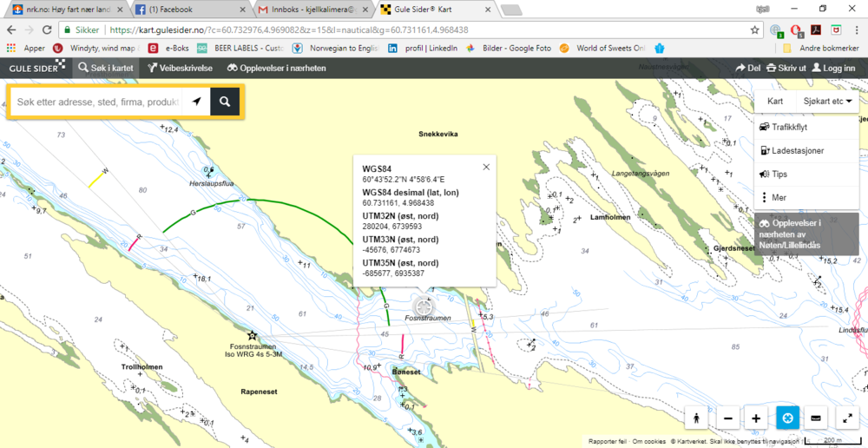Open World of Sweets bookmark
The image size is (868, 448).
(x=602, y=48)
